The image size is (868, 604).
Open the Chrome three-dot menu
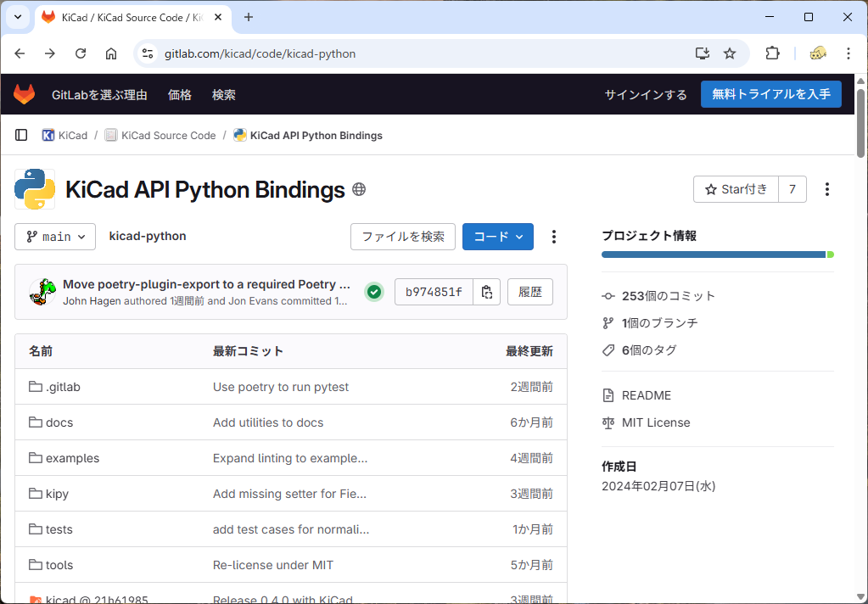(848, 53)
